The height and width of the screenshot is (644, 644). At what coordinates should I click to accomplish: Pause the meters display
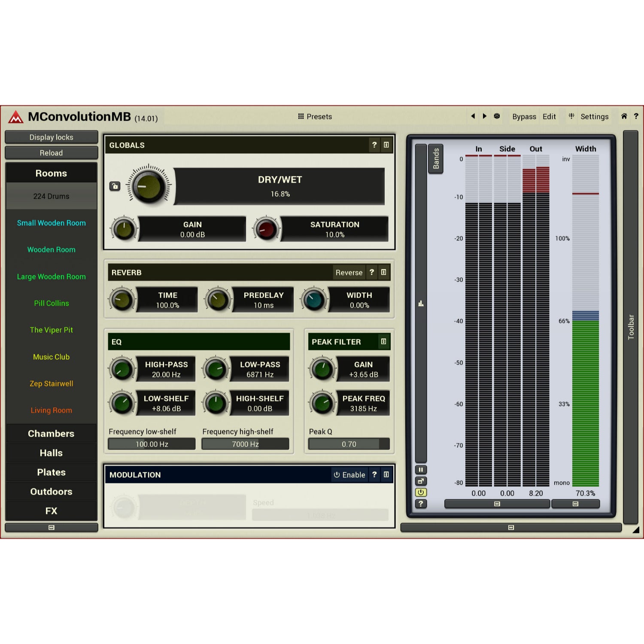(421, 470)
